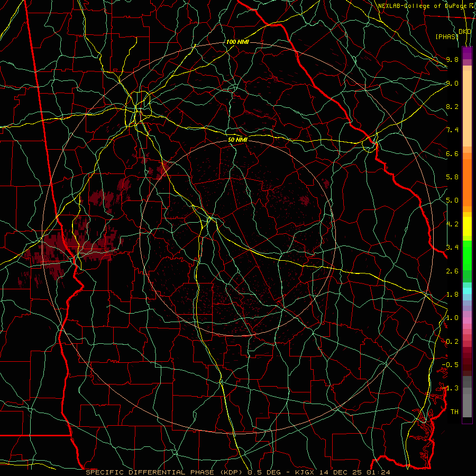This screenshot has height=476, width=476.
Task: Click the "50 NMI" range ring label
Action: tap(237, 140)
